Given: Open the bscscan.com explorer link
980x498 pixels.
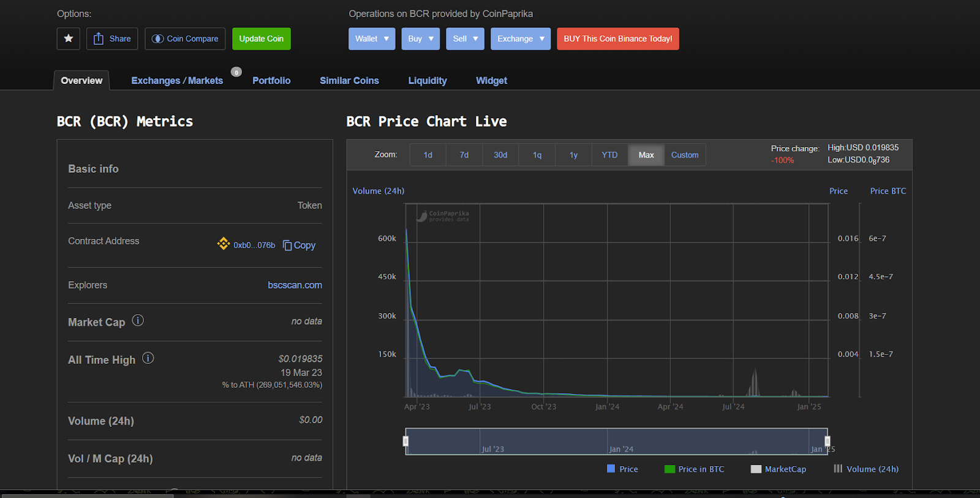Looking at the screenshot, I should click(295, 285).
